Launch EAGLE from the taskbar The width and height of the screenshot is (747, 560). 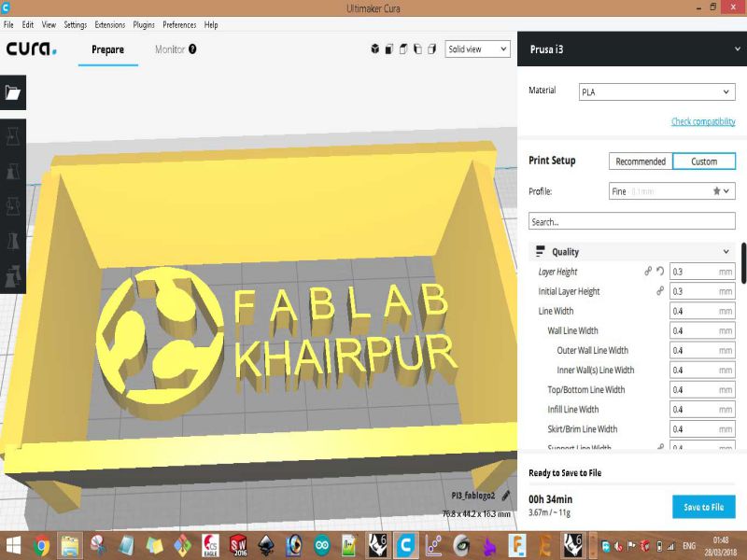(210, 545)
